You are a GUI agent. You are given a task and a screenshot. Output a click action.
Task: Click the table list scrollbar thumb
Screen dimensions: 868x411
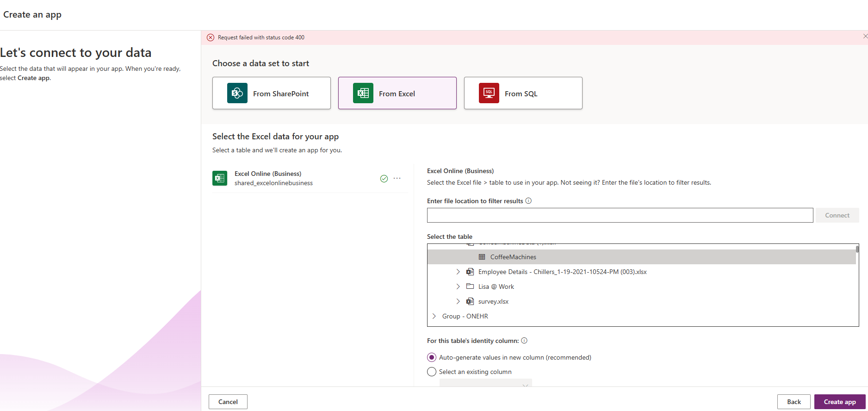857,249
